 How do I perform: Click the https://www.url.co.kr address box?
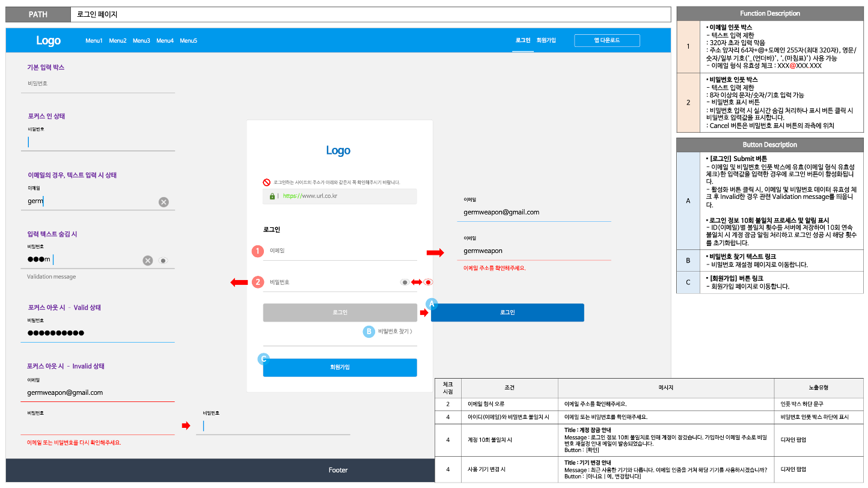340,196
